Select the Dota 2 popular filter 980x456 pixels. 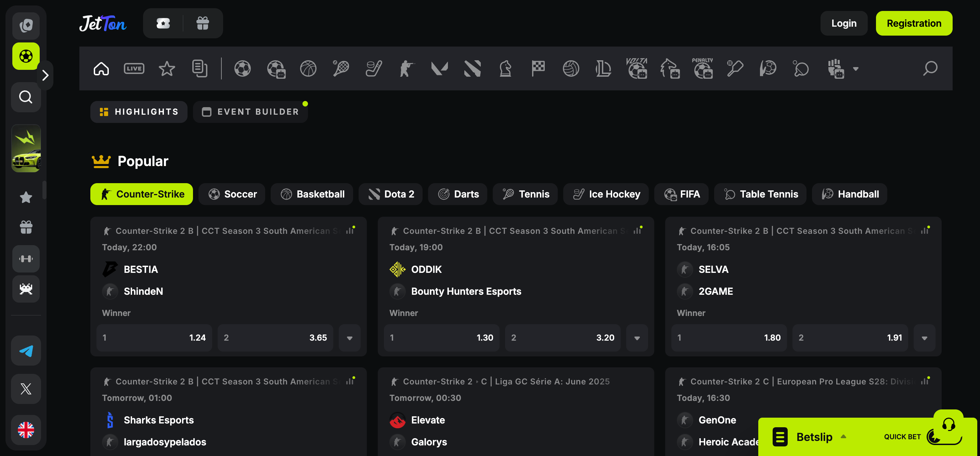391,194
